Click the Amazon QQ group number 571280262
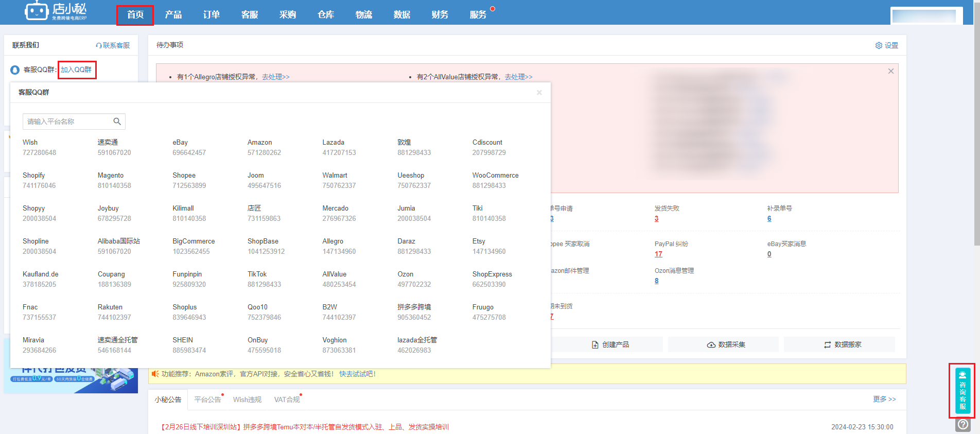Image resolution: width=980 pixels, height=434 pixels. pos(264,153)
